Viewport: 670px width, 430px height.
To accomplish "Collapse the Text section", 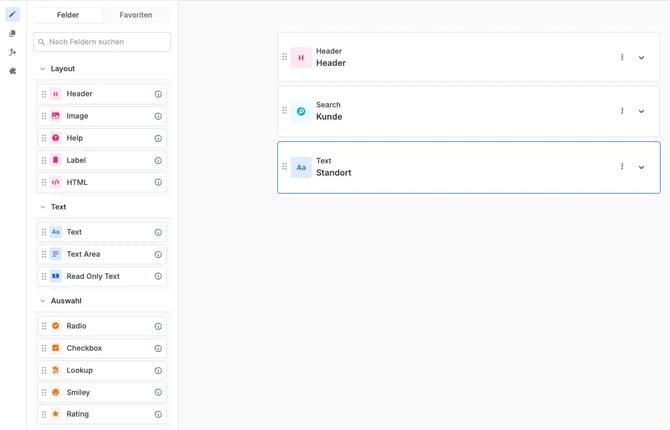I will click(43, 207).
